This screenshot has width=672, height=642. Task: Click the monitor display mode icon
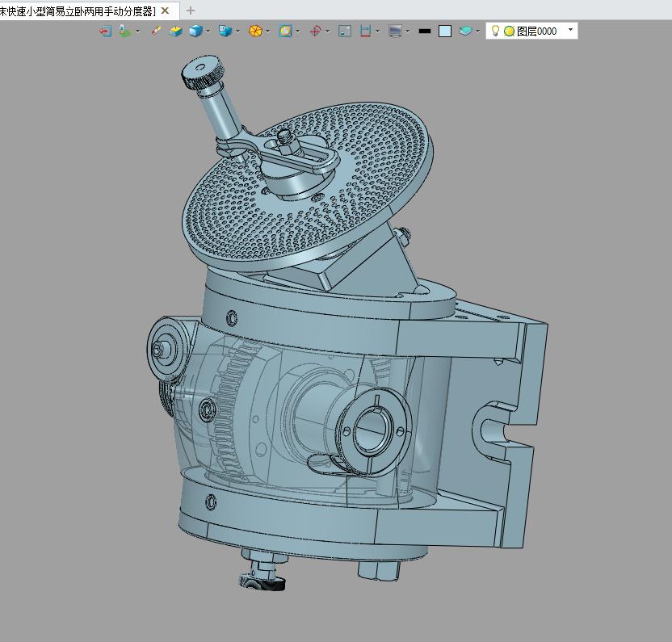point(395,31)
